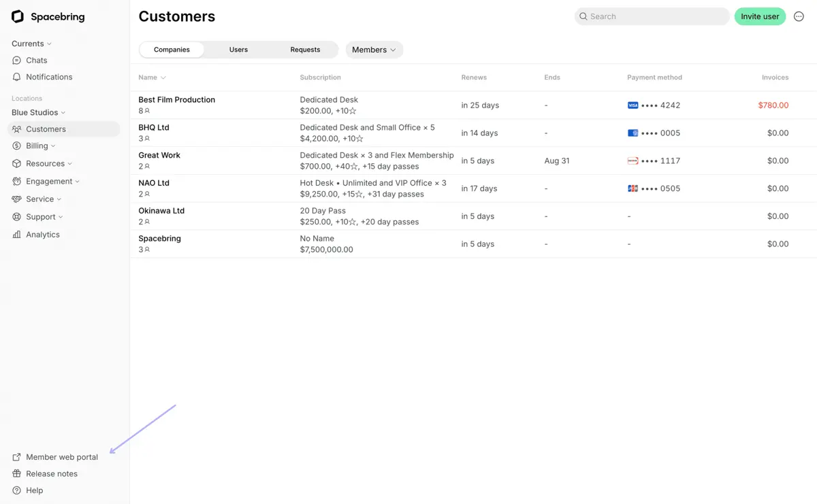
Task: Open Notifications via the bell icon
Action: click(x=17, y=77)
